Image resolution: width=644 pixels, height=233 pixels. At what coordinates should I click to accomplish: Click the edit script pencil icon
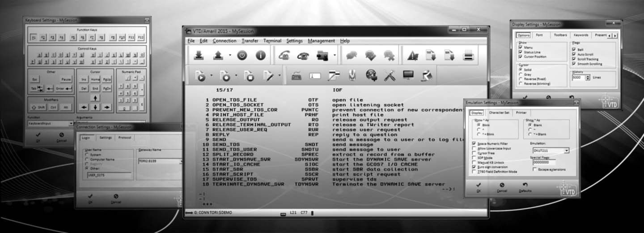(269, 76)
